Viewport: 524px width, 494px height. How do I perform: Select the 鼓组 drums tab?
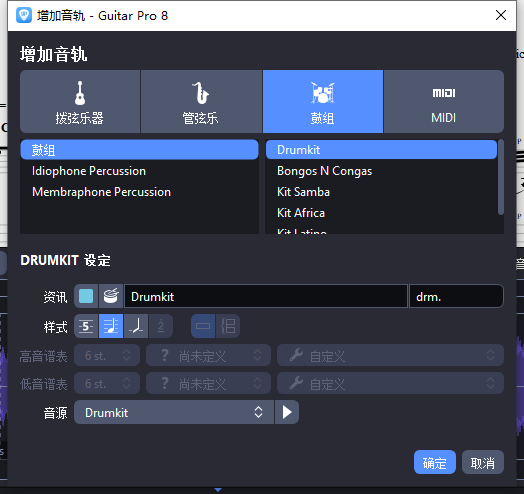click(323, 102)
